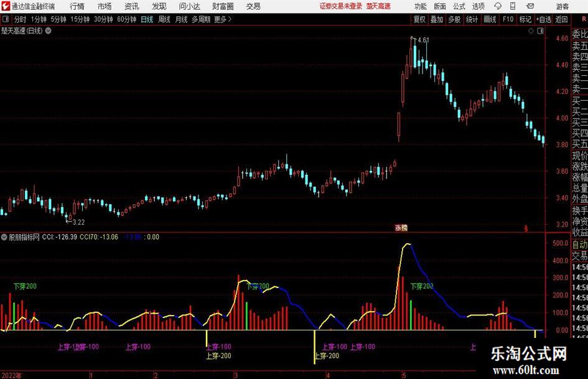This screenshot has height=379, width=588.
Task: Click the 叠加 overlay toolbar button
Action: coord(437,19)
